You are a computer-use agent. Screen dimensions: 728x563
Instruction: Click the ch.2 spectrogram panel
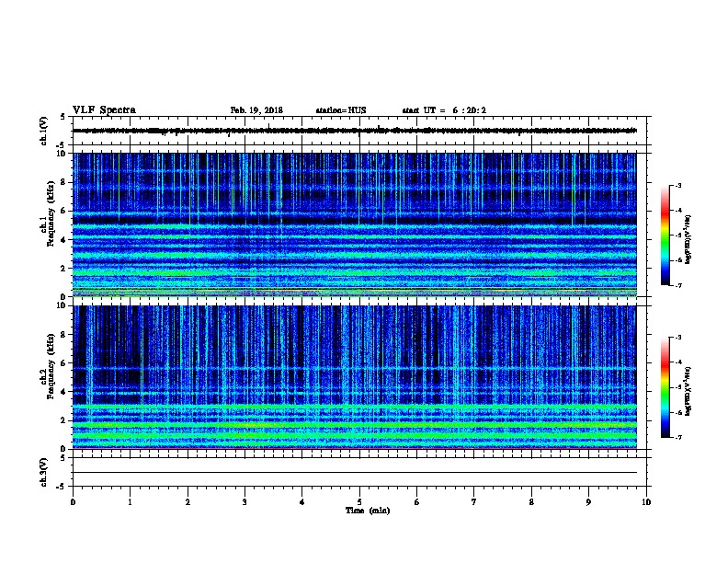355,377
